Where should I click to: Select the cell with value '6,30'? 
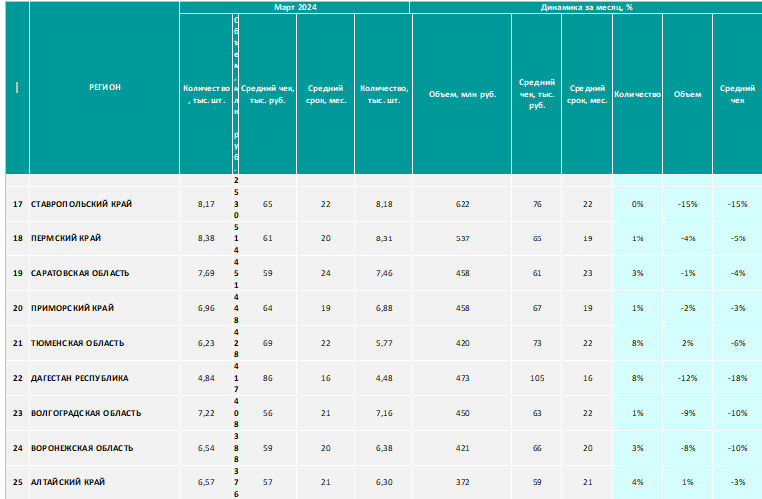point(384,482)
